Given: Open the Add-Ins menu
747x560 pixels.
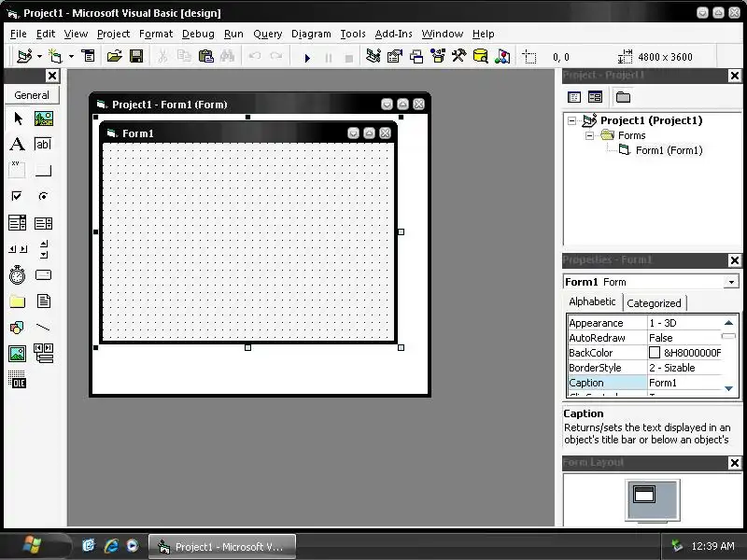Looking at the screenshot, I should click(x=393, y=34).
